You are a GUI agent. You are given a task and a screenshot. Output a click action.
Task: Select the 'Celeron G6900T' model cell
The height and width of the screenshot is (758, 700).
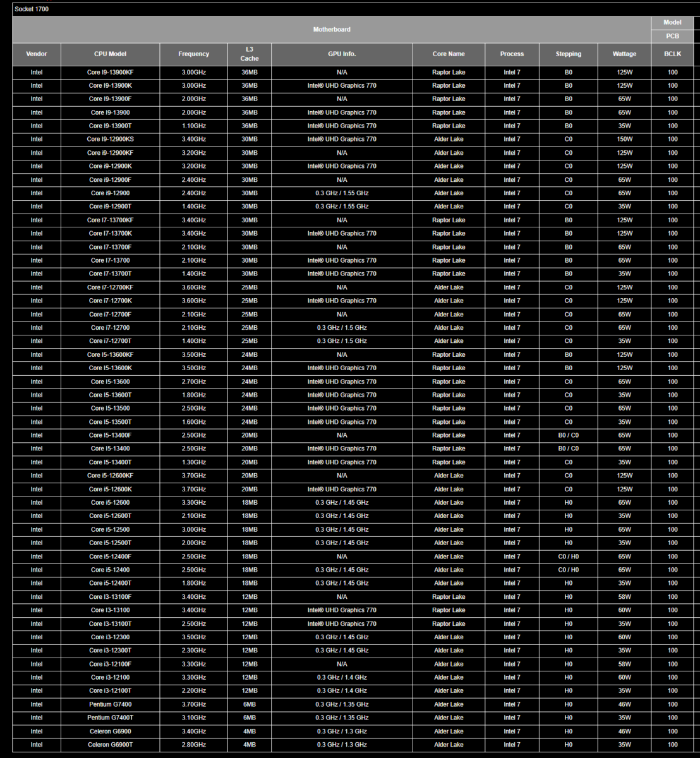111,745
